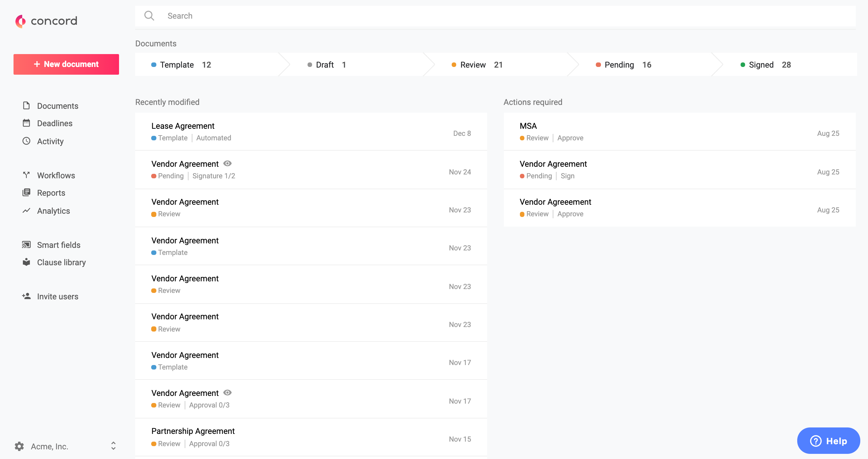Open Deadlines via calendar icon

pos(26,123)
